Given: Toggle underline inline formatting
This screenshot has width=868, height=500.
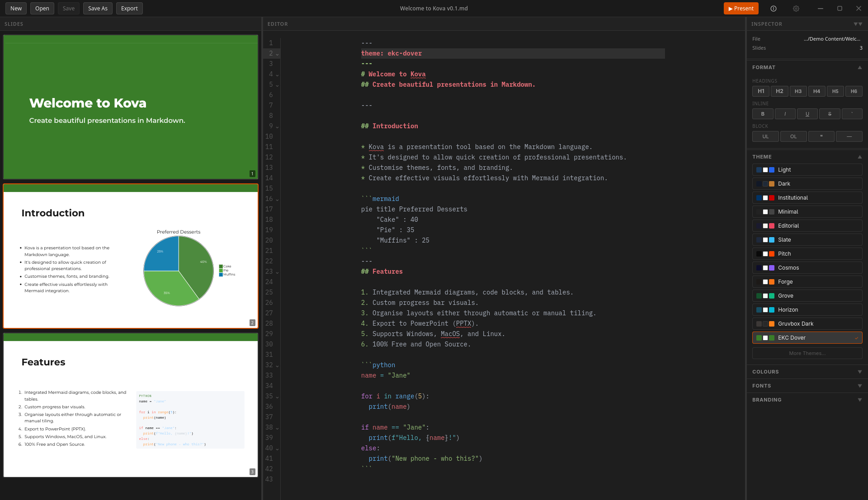Looking at the screenshot, I should tap(807, 114).
